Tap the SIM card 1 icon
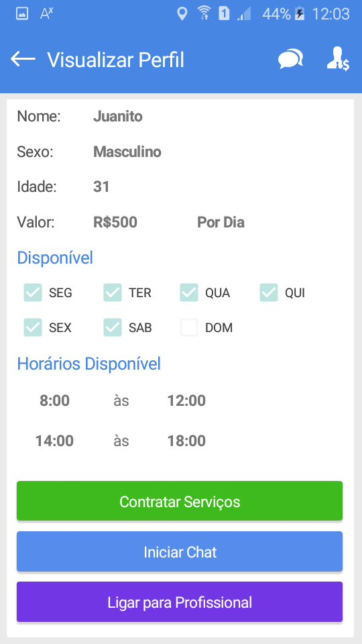The image size is (362, 644). [x=224, y=13]
